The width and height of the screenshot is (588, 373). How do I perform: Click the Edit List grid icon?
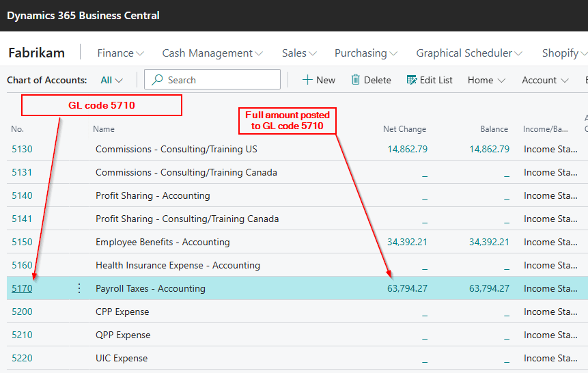(412, 80)
